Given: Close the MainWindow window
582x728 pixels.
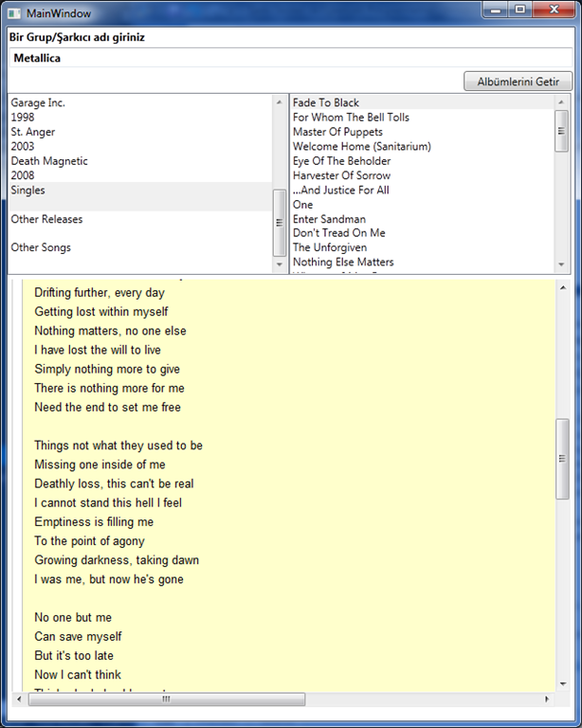Looking at the screenshot, I should coord(554,9).
